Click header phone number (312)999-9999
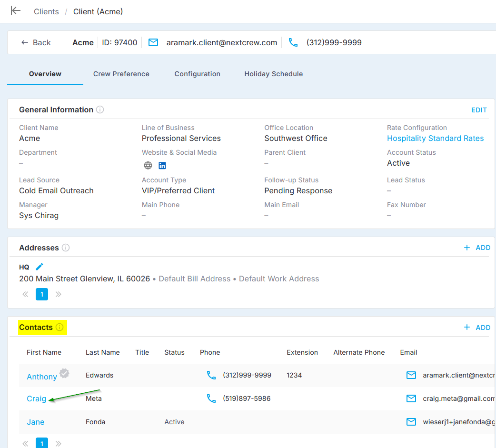 334,42
